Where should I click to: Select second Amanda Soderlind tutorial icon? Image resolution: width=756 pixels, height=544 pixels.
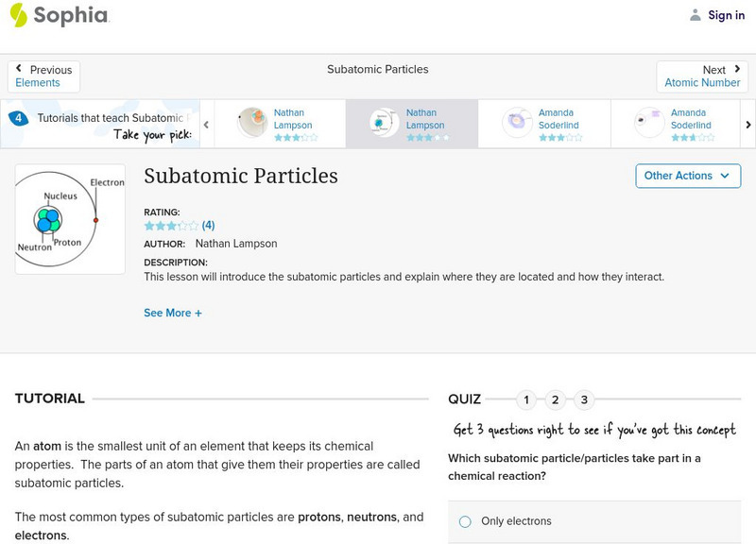click(x=650, y=124)
